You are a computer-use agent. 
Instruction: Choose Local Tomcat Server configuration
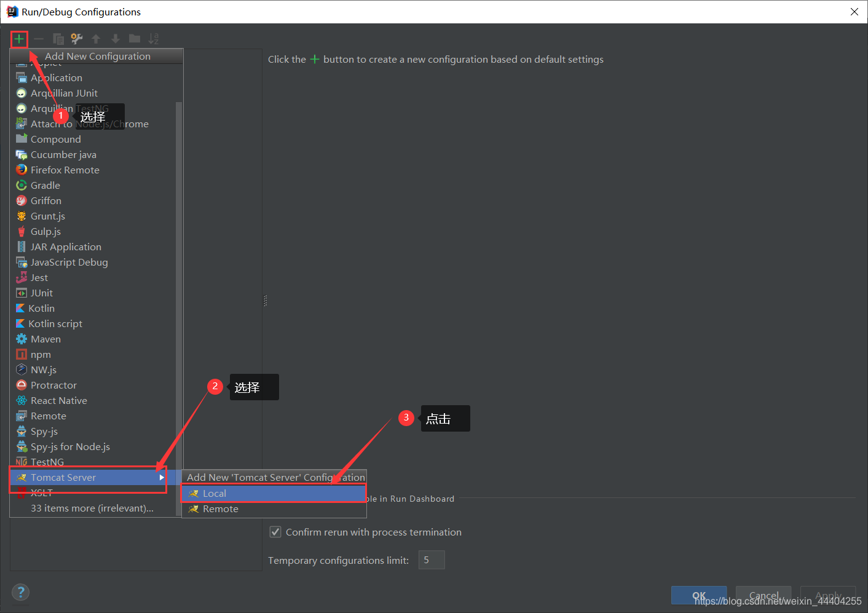click(274, 493)
